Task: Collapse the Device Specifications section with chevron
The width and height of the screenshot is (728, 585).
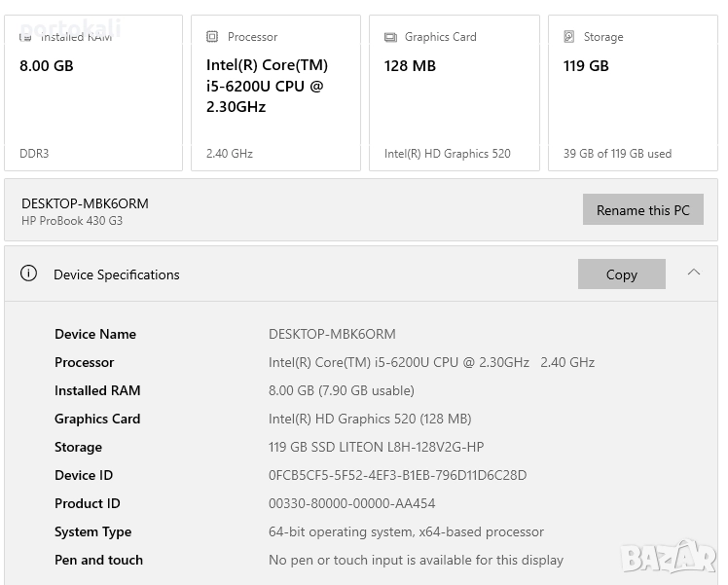Action: coord(694,273)
